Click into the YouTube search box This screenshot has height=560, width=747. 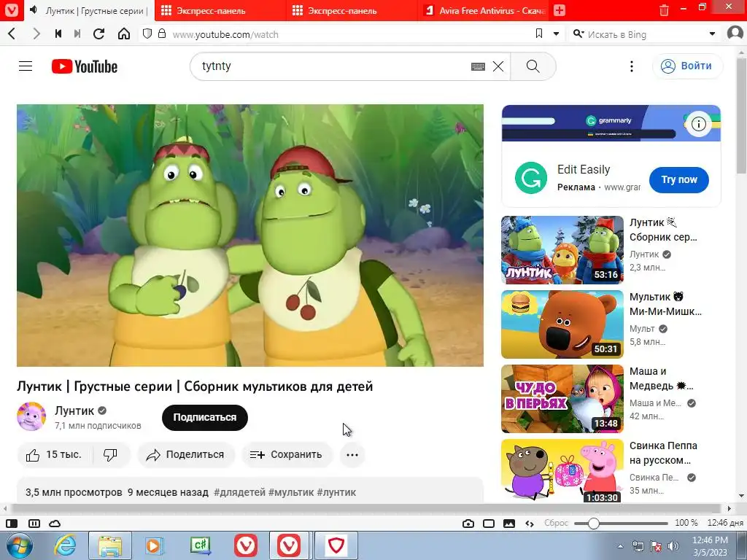[333, 66]
